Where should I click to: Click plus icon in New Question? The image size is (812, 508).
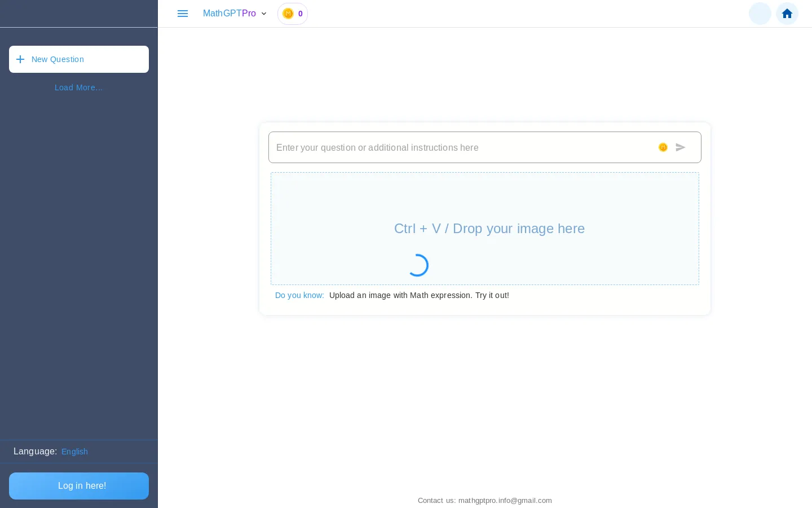pos(20,59)
